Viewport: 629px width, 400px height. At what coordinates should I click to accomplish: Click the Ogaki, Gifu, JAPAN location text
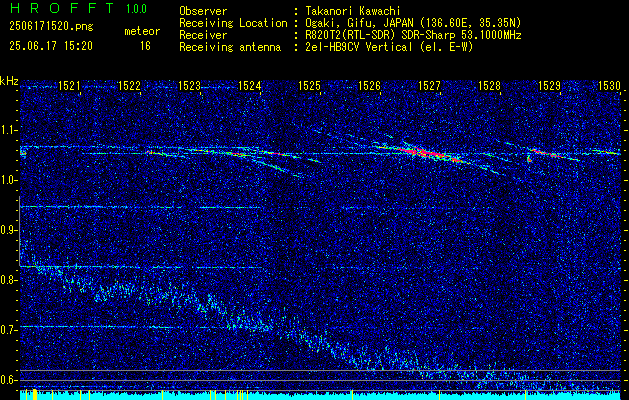click(413, 23)
